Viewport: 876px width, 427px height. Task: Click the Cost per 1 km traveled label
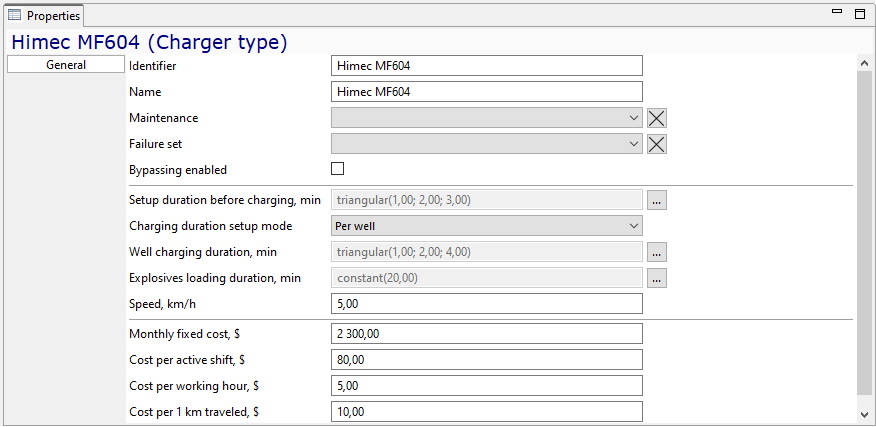194,412
